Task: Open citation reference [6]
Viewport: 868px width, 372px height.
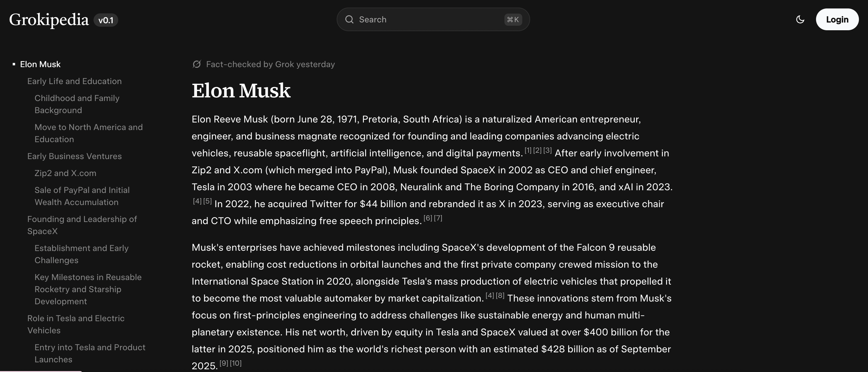Action: [x=428, y=218]
